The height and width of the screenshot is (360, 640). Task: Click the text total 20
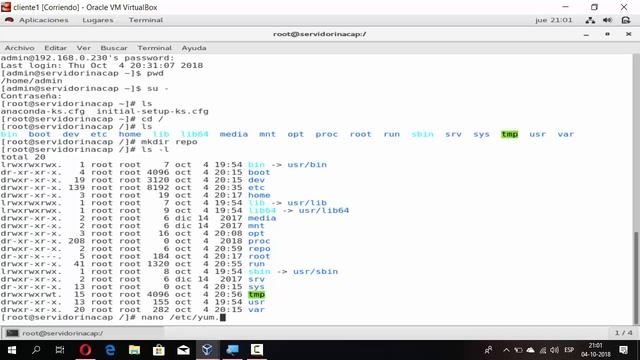click(x=23, y=157)
